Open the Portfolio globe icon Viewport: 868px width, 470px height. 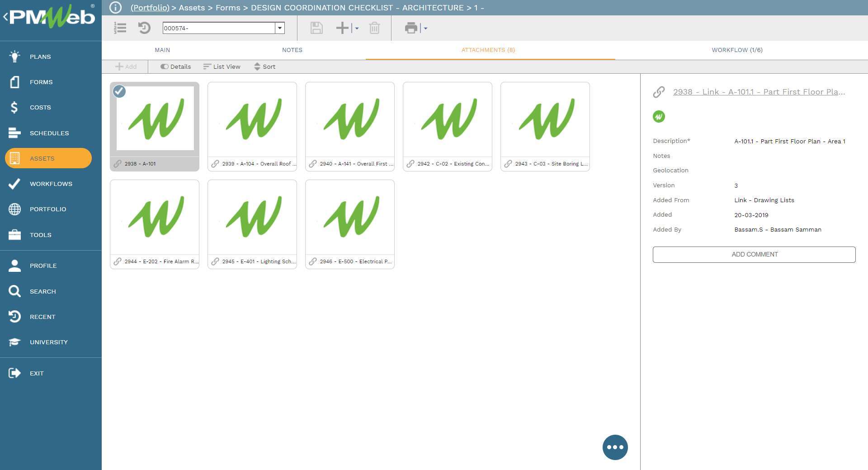click(14, 209)
